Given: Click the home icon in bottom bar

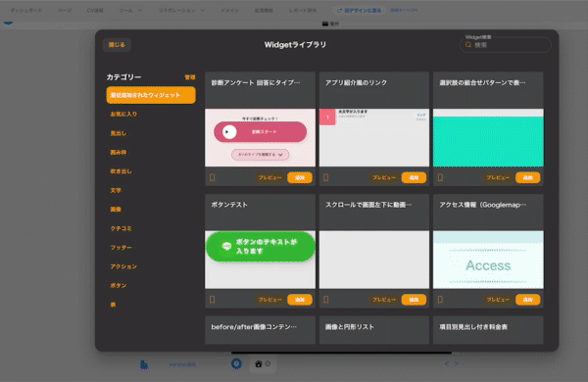Looking at the screenshot, I should [259, 364].
